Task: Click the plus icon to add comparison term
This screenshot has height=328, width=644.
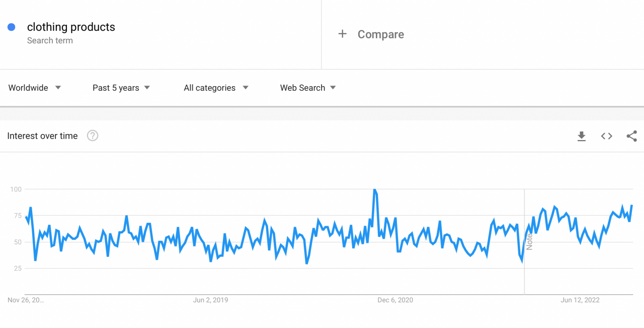Action: click(343, 34)
